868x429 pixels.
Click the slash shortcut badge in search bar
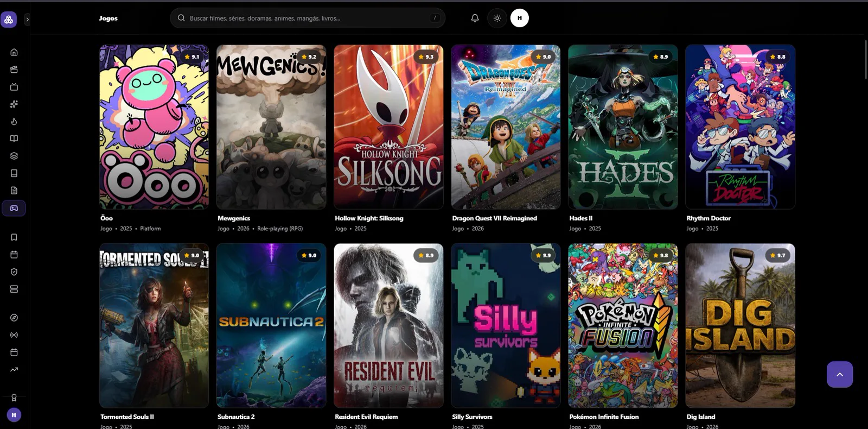(435, 18)
